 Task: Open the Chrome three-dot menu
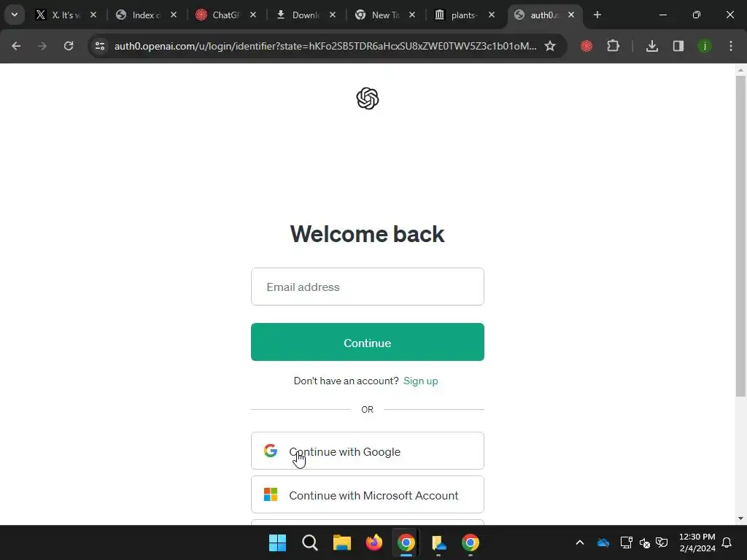tap(731, 46)
